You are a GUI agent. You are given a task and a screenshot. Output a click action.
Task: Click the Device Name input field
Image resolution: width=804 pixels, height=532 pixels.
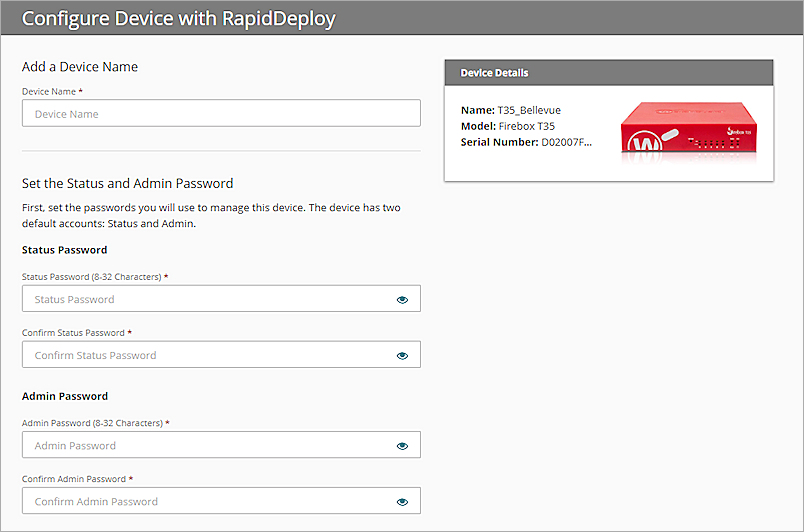coord(220,113)
